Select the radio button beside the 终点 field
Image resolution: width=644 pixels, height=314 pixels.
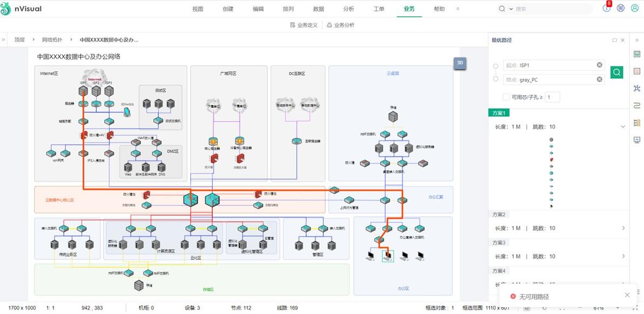[x=495, y=79]
